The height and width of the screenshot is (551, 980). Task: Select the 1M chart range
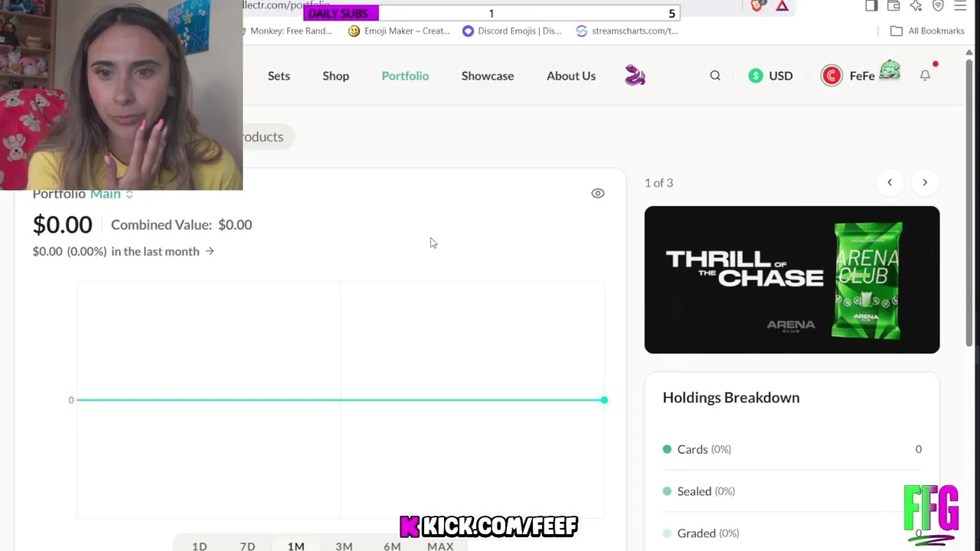(x=296, y=546)
